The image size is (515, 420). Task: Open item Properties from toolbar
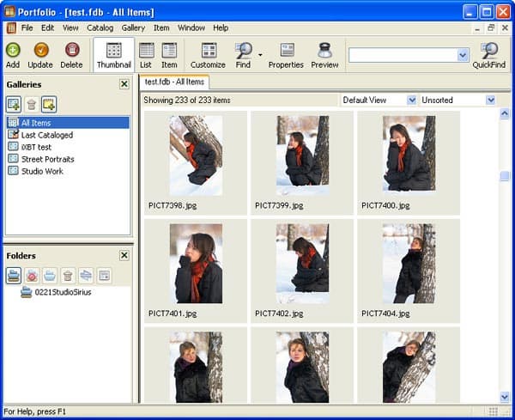point(286,55)
